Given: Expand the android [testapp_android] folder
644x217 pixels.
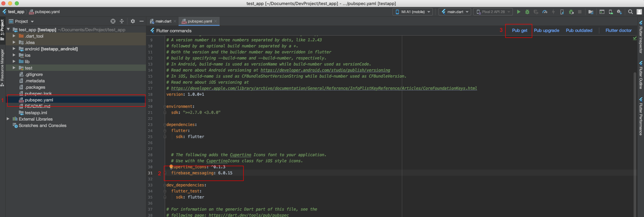Looking at the screenshot, I should pyautogui.click(x=14, y=49).
